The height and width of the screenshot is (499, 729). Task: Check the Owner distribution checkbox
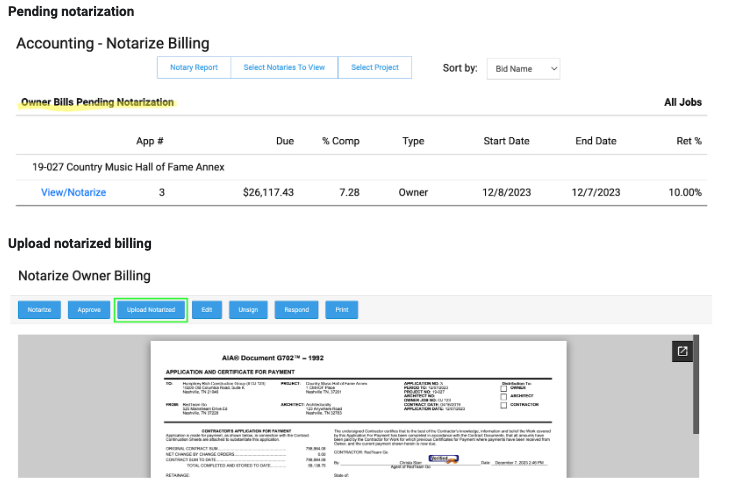504,388
